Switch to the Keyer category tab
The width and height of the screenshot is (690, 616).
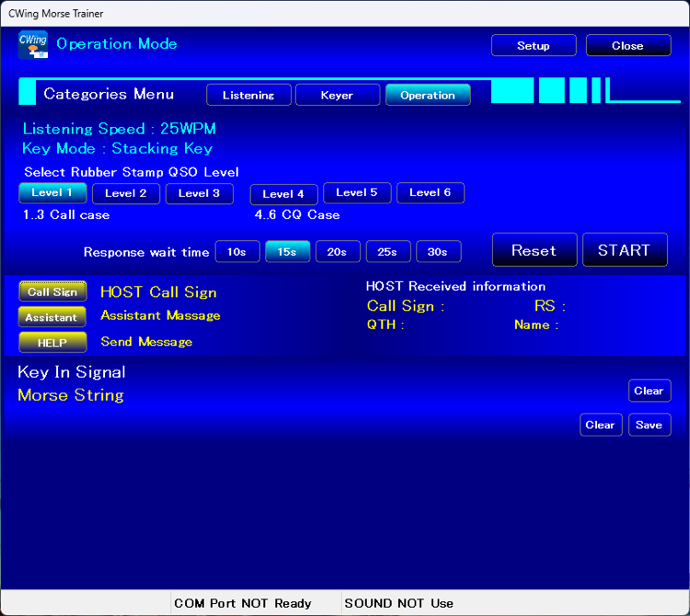pos(337,95)
